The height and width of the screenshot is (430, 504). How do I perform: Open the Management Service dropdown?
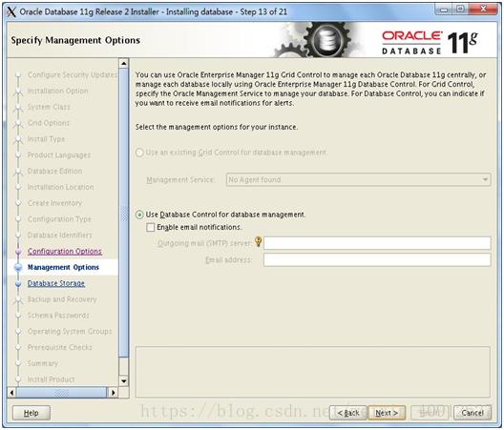tap(358, 180)
